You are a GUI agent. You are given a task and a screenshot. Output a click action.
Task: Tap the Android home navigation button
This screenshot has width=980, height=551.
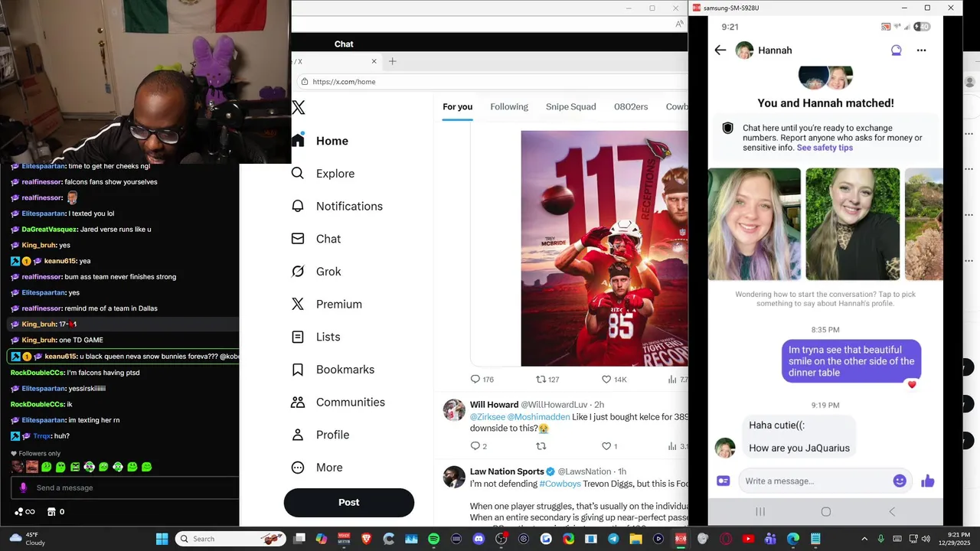pos(825,511)
